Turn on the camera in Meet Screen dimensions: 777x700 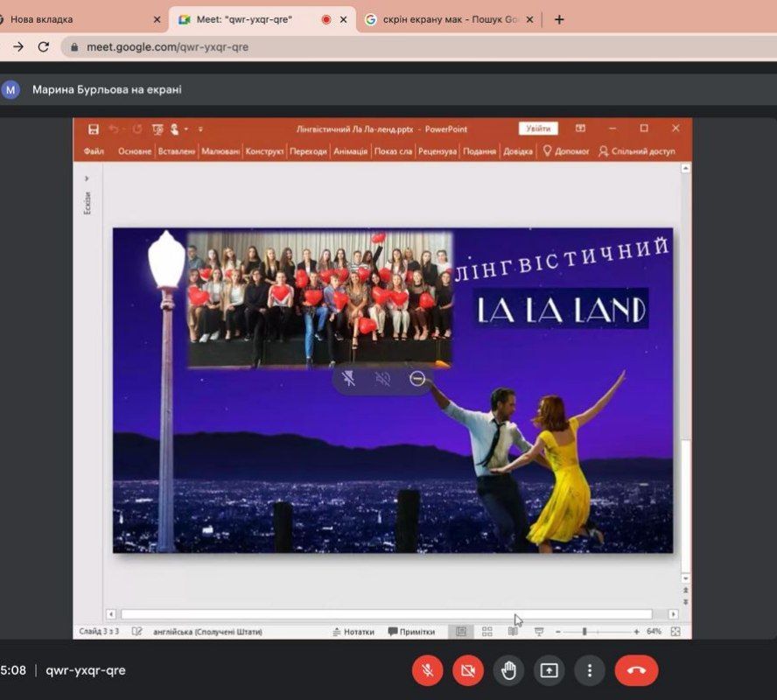(468, 670)
